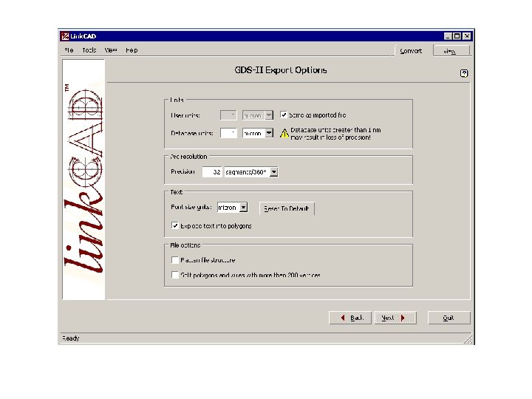Close the LinkCAD window

[466, 36]
